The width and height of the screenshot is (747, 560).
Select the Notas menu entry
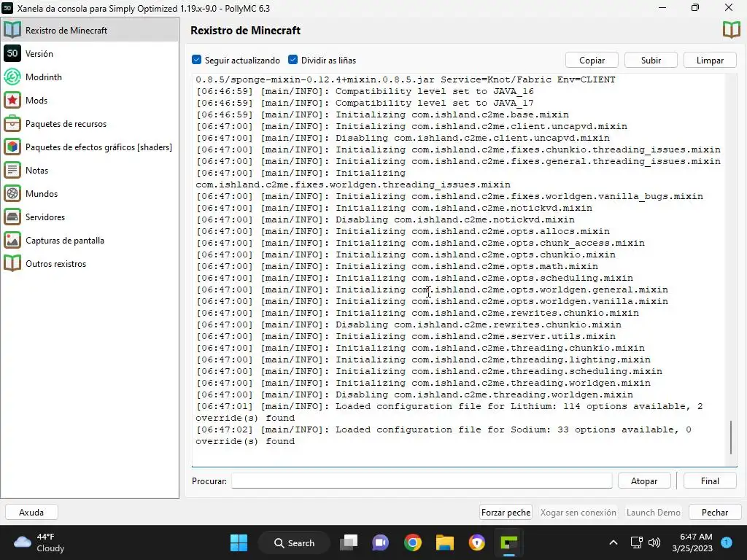coord(90,170)
